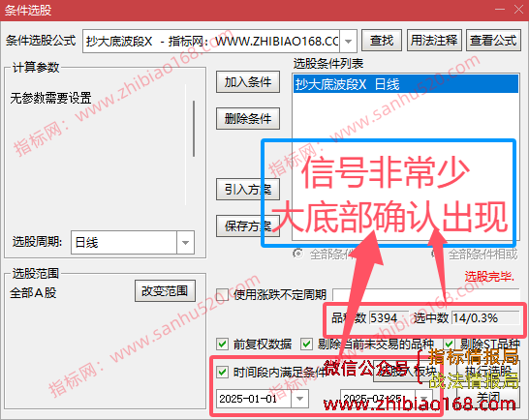The image size is (529, 420).
Task: Click 删除条件 button
Action: click(248, 119)
